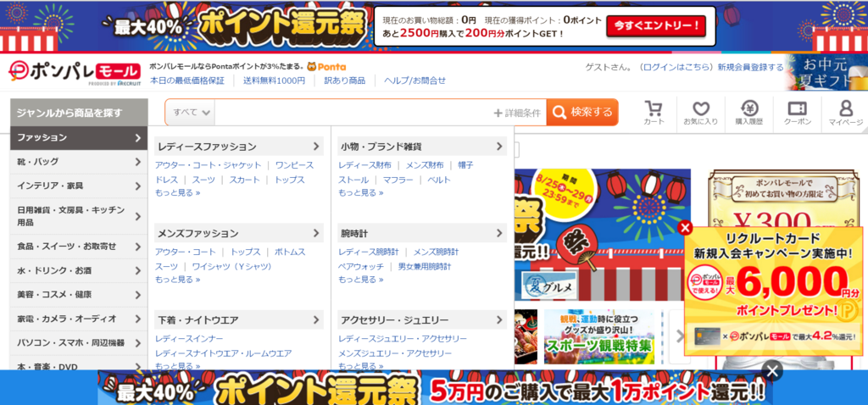The height and width of the screenshot is (405, 868).
Task: Click into the search text field
Action: click(x=353, y=113)
